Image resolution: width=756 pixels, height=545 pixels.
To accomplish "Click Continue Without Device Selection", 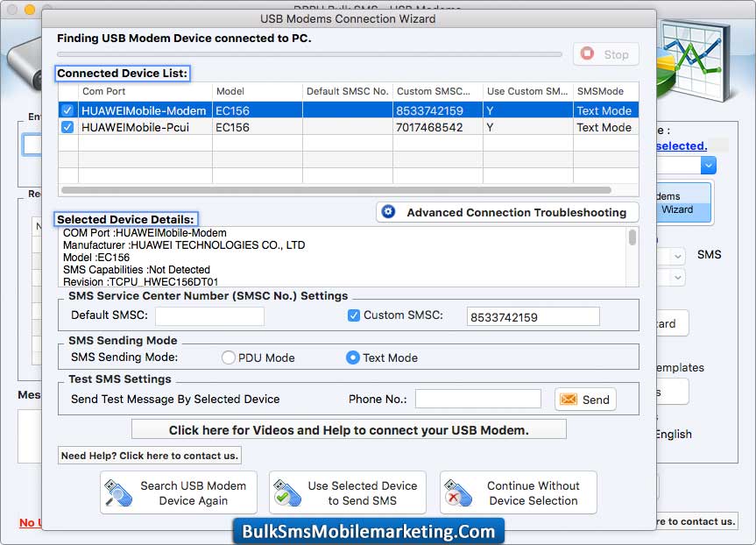I will [x=519, y=492].
